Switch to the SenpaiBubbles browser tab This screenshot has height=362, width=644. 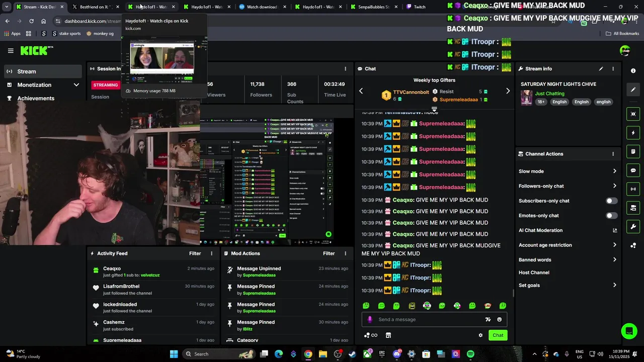click(373, 7)
